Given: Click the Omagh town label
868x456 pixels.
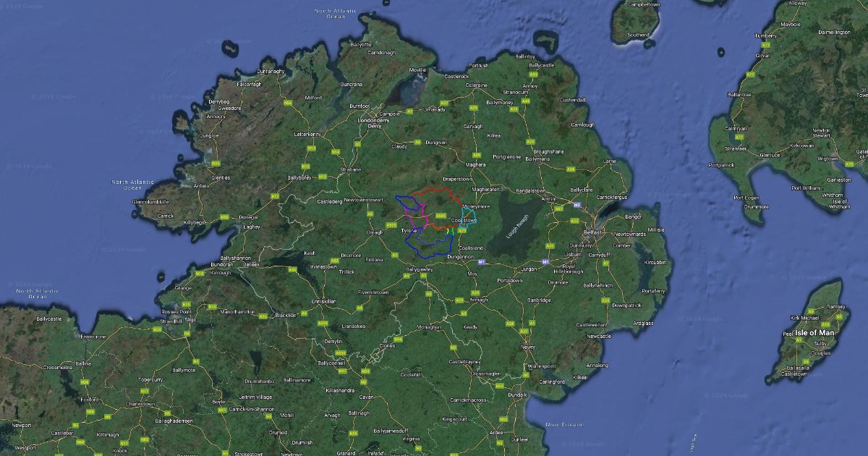Looking at the screenshot, I should coord(374,232).
